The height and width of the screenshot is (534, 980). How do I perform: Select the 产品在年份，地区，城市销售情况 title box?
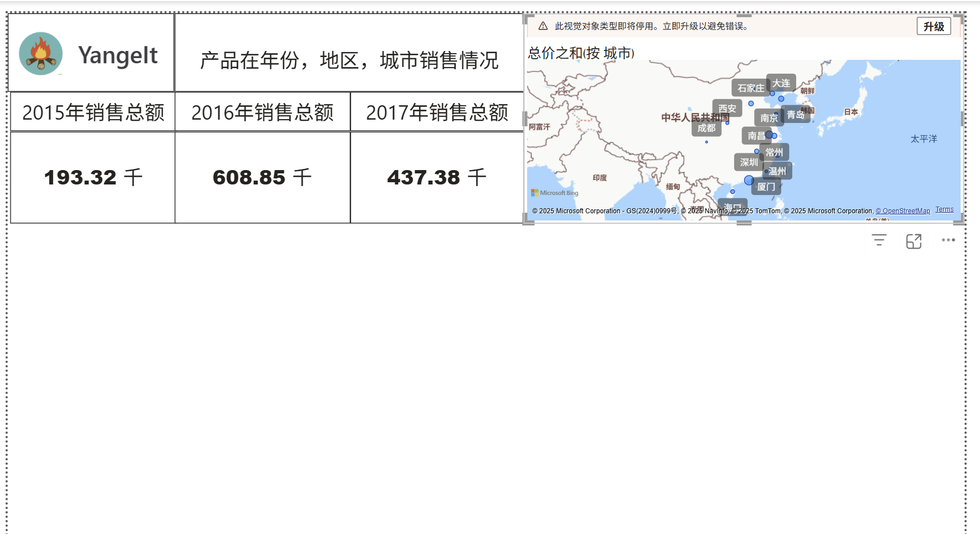tap(349, 60)
